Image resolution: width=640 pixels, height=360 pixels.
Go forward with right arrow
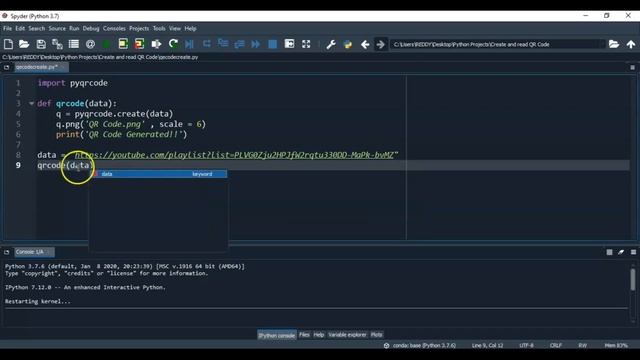pos(380,44)
